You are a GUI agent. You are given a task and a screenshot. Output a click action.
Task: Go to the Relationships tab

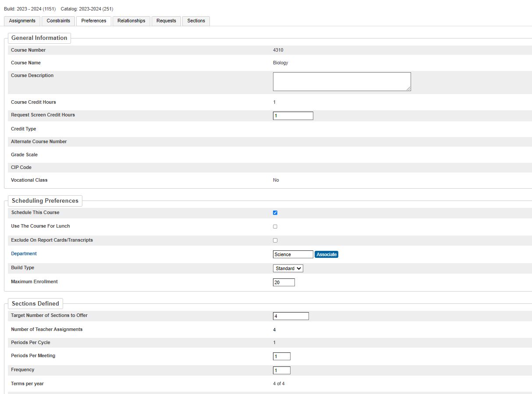131,21
